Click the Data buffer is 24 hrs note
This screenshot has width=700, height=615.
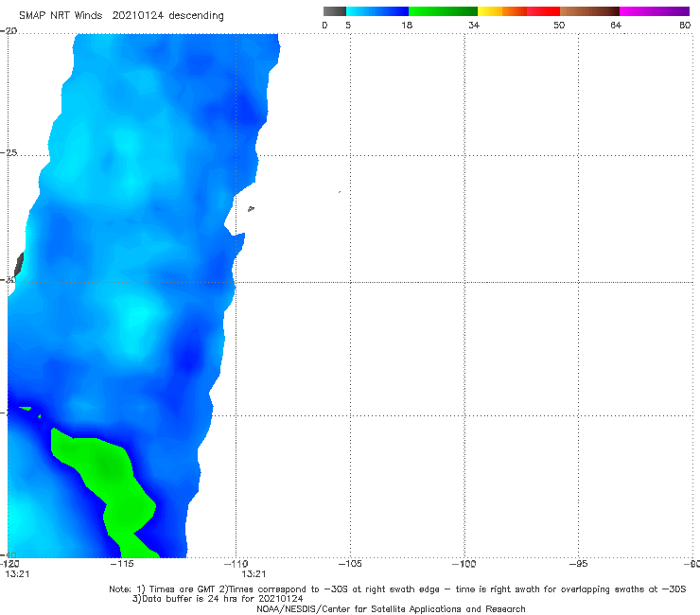218,599
